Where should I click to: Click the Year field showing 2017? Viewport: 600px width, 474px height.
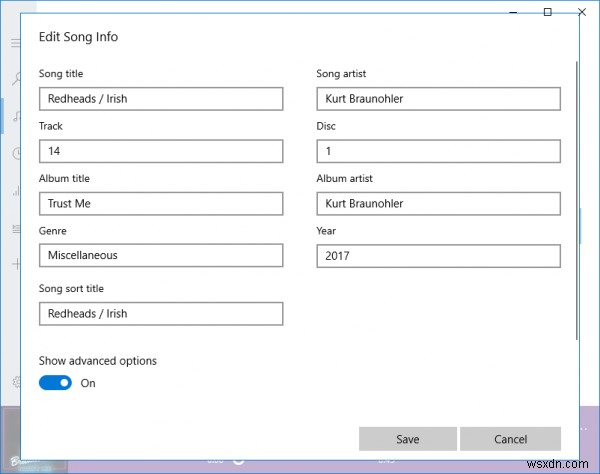(439, 256)
